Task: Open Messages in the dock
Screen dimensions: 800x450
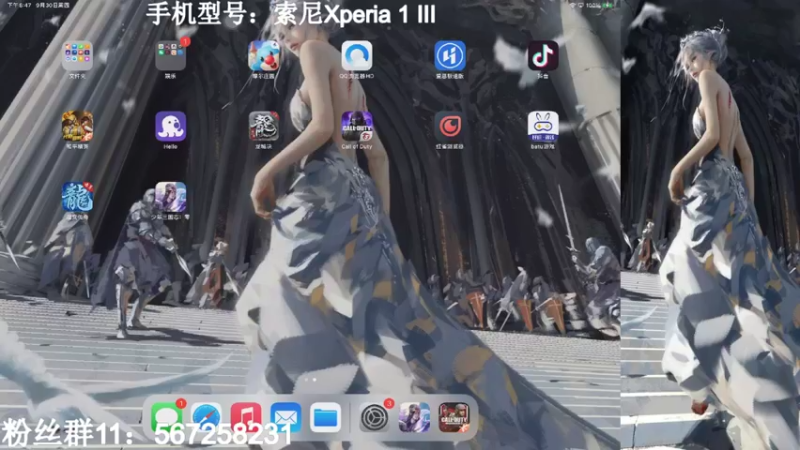Action: tap(166, 417)
